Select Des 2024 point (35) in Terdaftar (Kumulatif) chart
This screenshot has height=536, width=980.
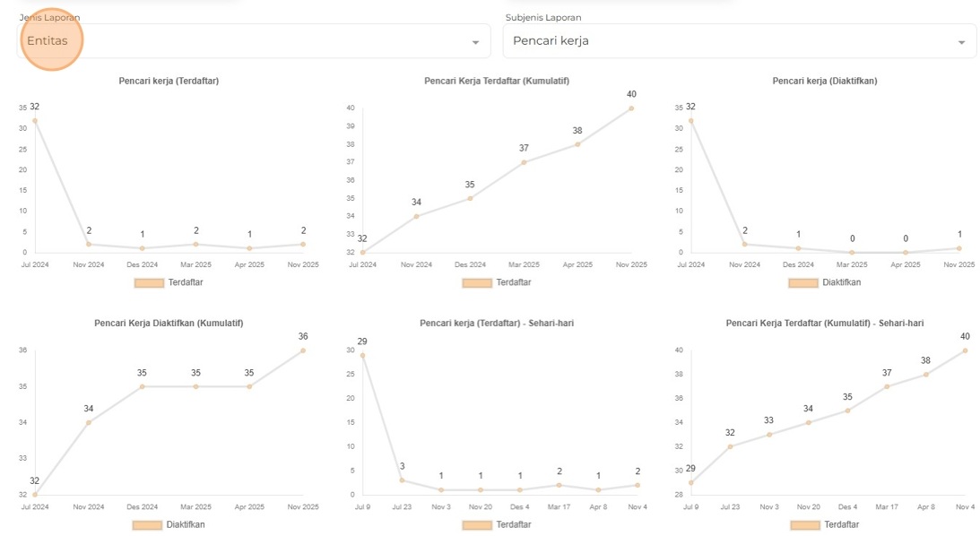pyautogui.click(x=470, y=198)
